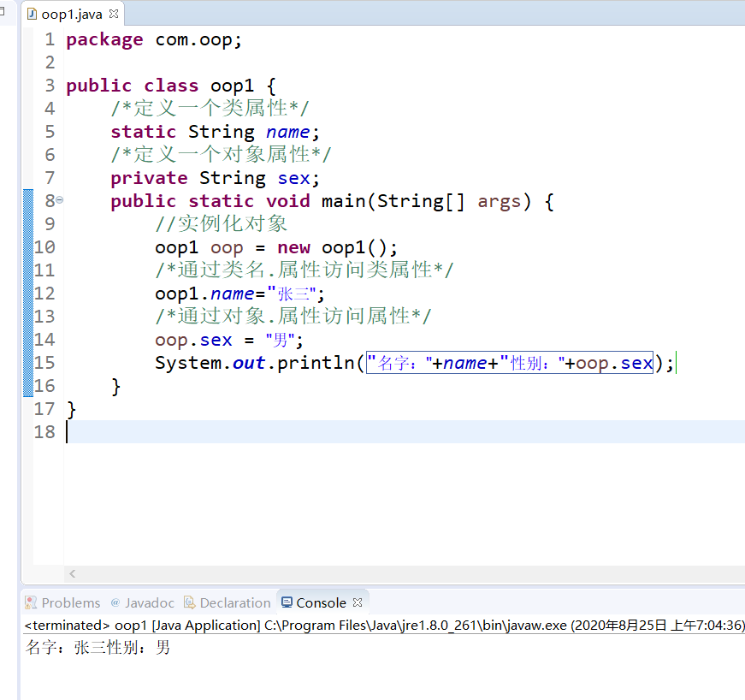Click the Problems view icon
Viewport: 745px width, 700px height.
pyautogui.click(x=31, y=602)
